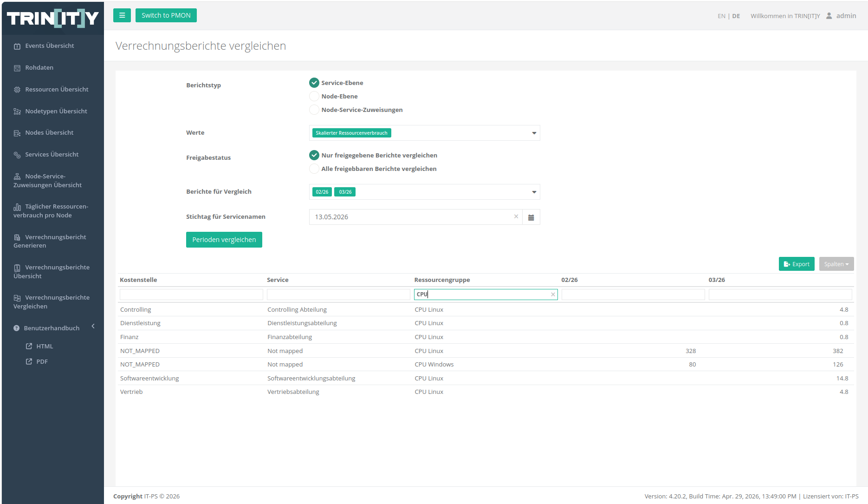Screen dimensions: 868x504
Task: Open the PDF Benutzerhandbuch link
Action: coord(42,361)
